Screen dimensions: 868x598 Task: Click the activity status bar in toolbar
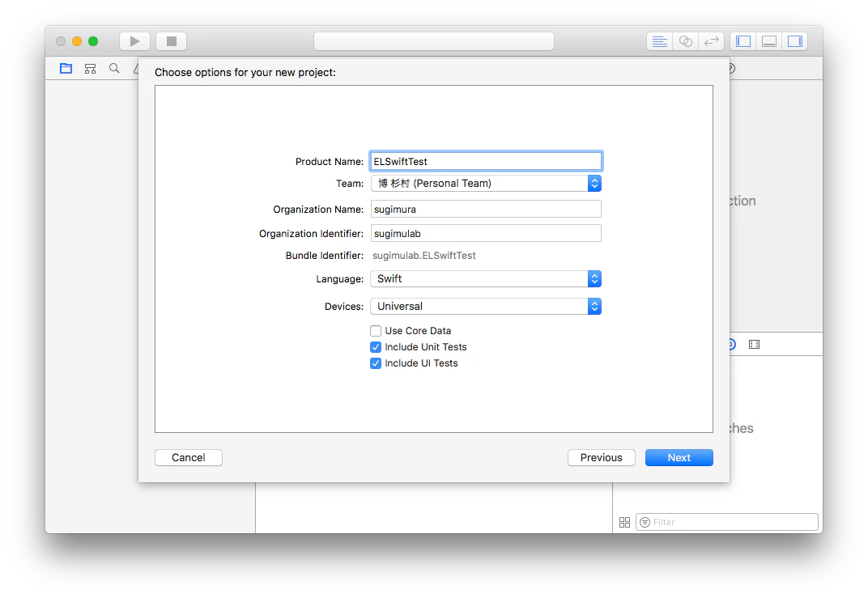coord(434,41)
